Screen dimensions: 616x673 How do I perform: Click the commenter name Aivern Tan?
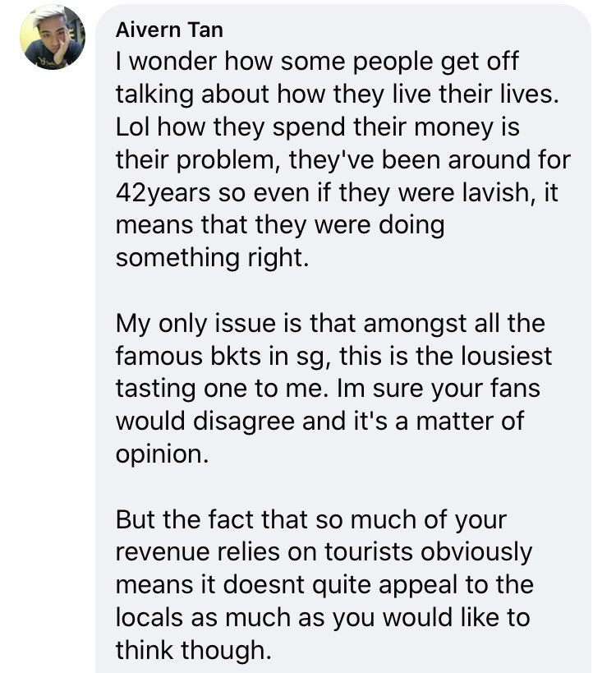click(169, 30)
